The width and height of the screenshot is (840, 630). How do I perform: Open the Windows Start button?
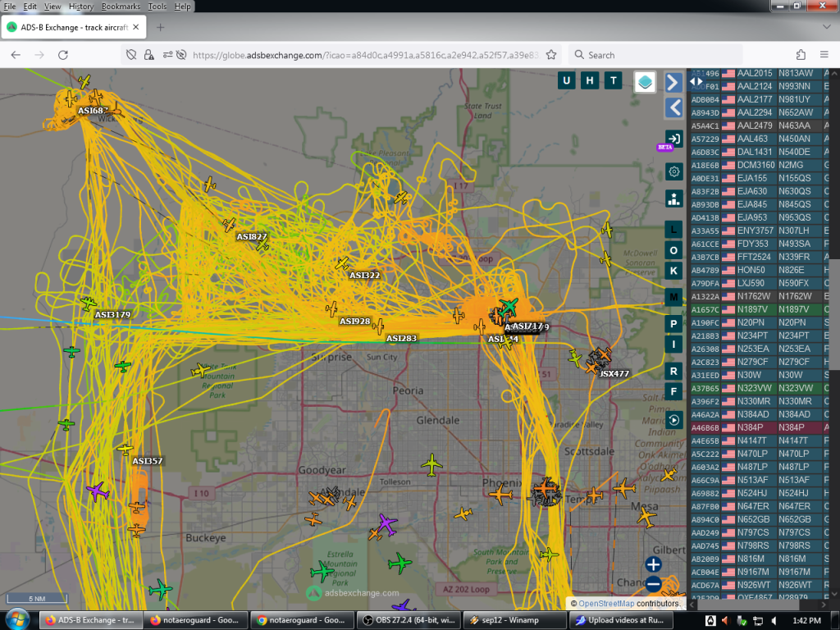(16, 620)
